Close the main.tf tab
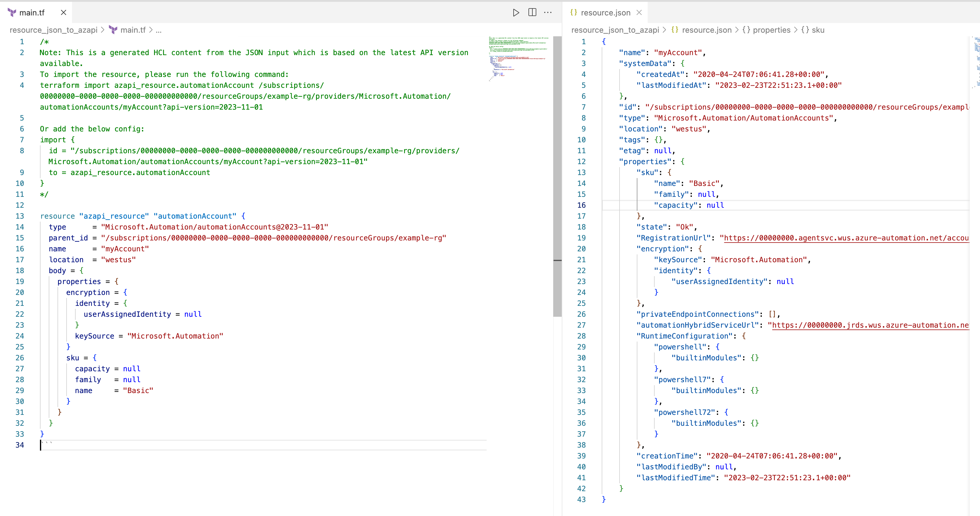The image size is (980, 516). (x=63, y=12)
